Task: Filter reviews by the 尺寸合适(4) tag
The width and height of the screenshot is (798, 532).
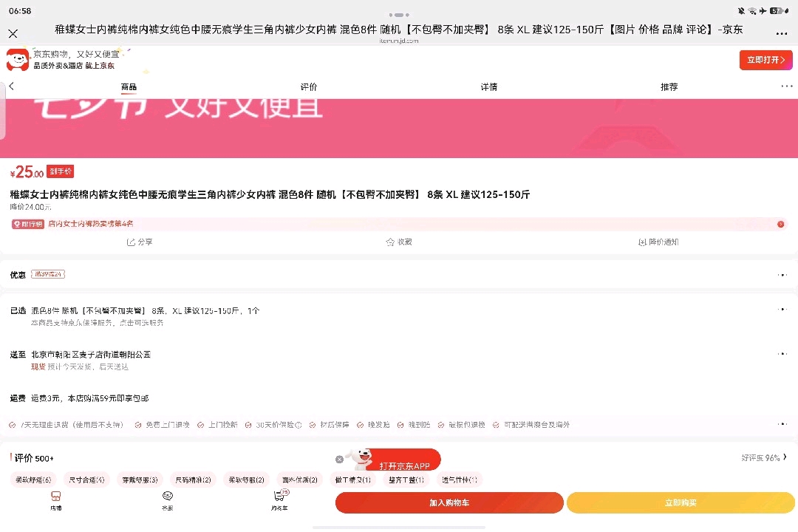Action: pos(86,480)
